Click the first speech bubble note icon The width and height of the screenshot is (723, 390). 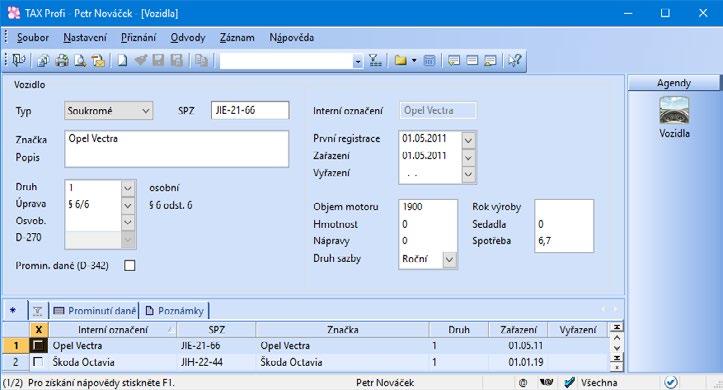click(454, 60)
